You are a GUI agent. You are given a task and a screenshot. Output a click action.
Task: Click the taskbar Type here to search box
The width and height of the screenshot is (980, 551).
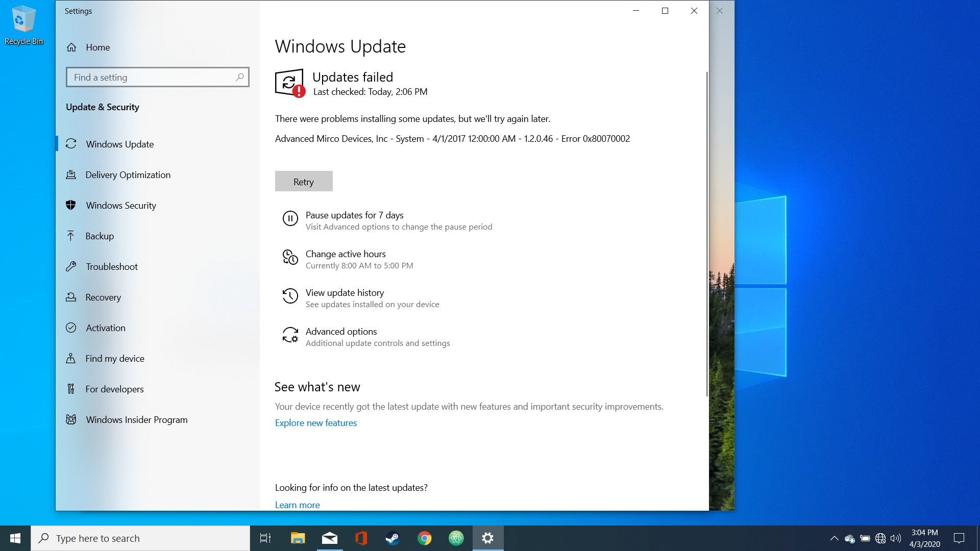140,538
